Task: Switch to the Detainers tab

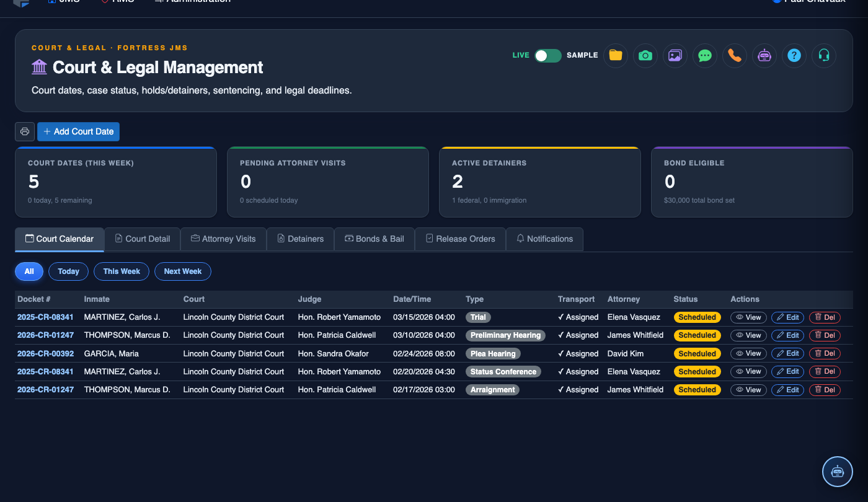Action: point(300,239)
